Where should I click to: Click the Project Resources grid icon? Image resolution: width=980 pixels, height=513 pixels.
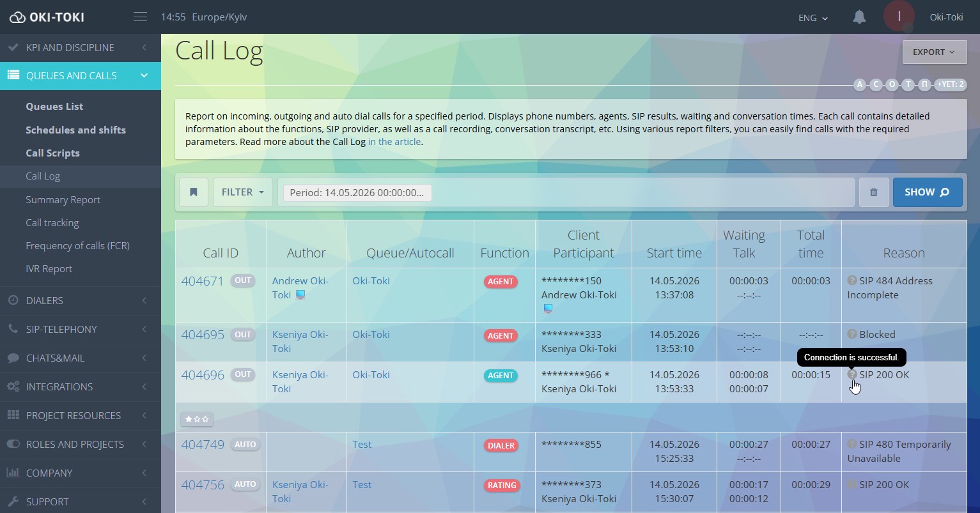(x=13, y=415)
